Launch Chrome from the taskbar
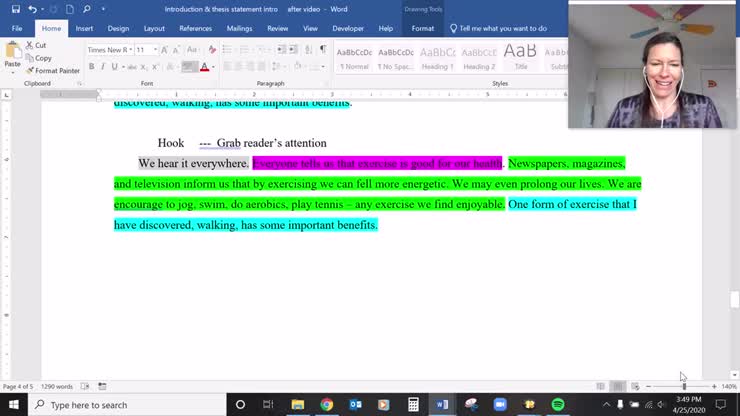 pos(326,404)
